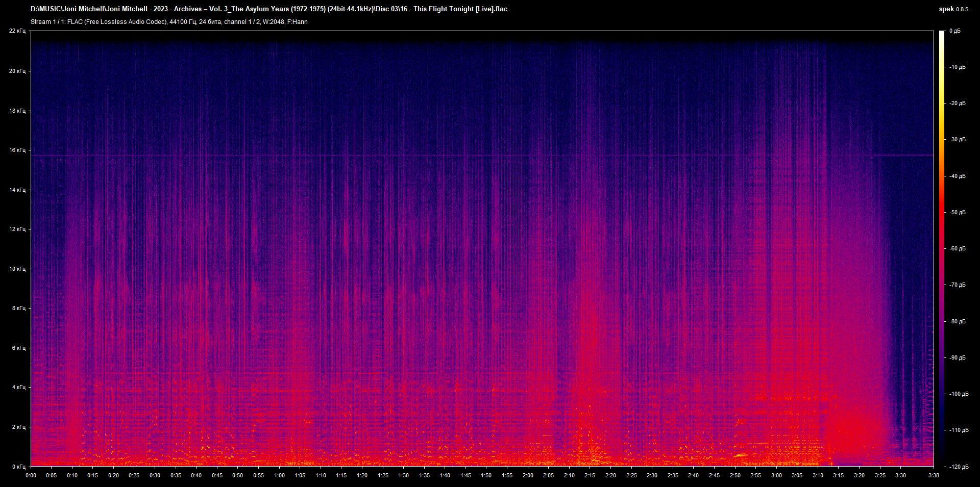This screenshot has height=487, width=980.
Task: Click the 0:00 time marker
Action: (31, 475)
